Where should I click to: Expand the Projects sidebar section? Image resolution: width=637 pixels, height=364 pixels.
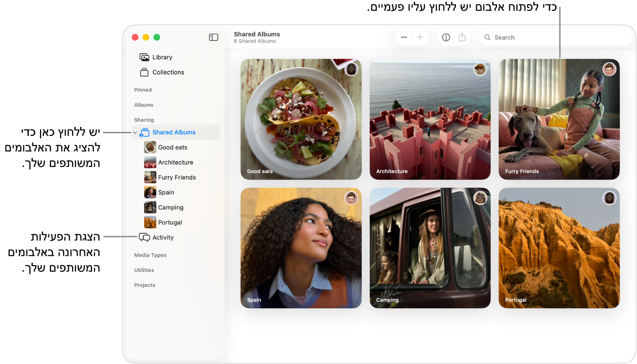pos(145,285)
